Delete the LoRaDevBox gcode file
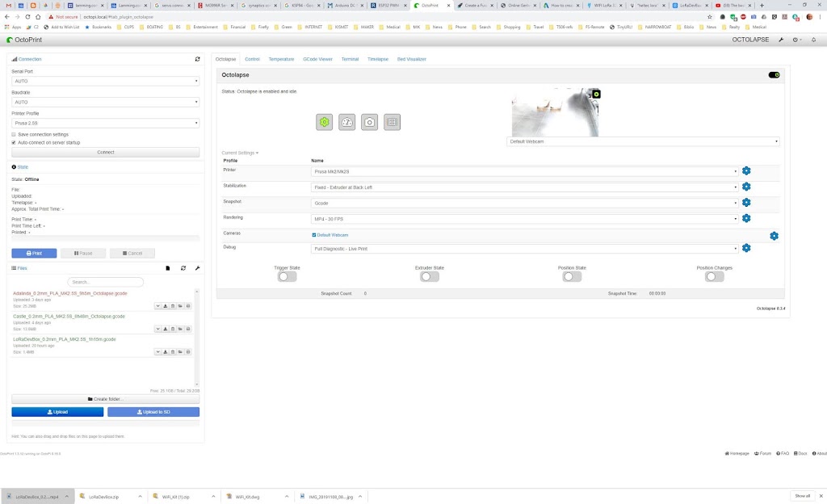This screenshot has height=504, width=827. (173, 351)
